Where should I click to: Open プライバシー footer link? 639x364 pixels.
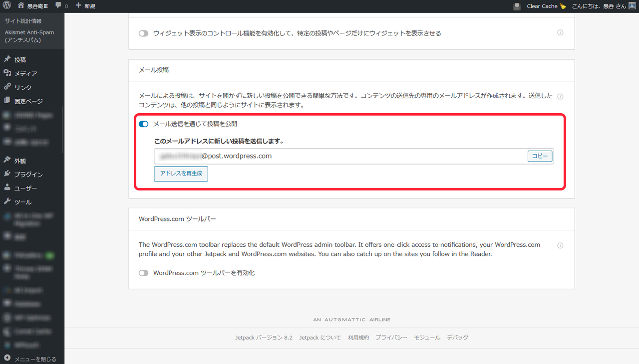click(391, 338)
